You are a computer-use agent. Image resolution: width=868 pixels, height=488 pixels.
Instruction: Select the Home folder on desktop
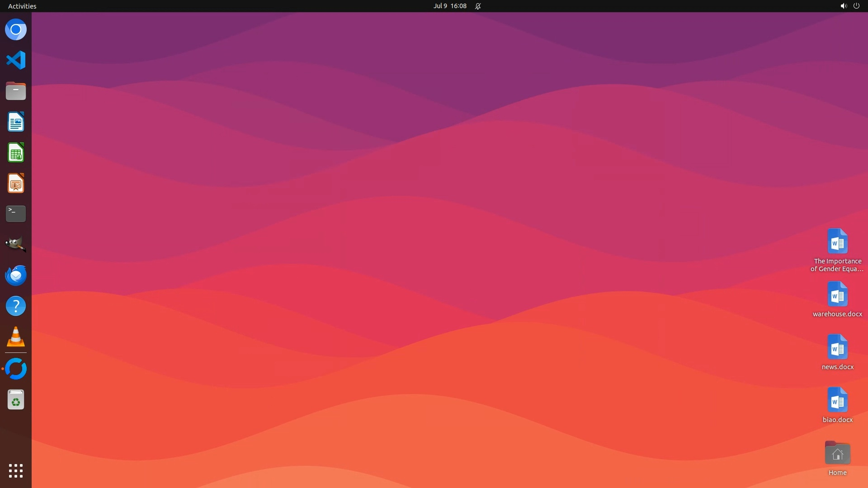(x=837, y=457)
